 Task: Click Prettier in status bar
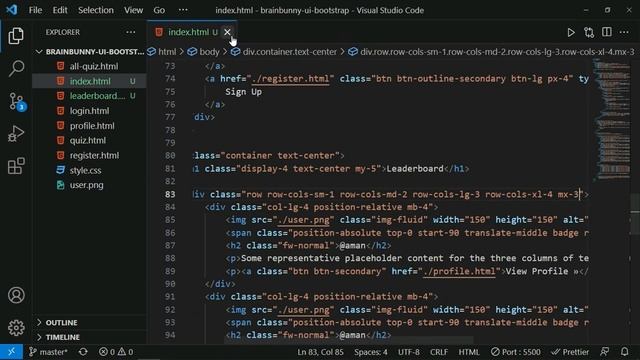[x=570, y=352]
